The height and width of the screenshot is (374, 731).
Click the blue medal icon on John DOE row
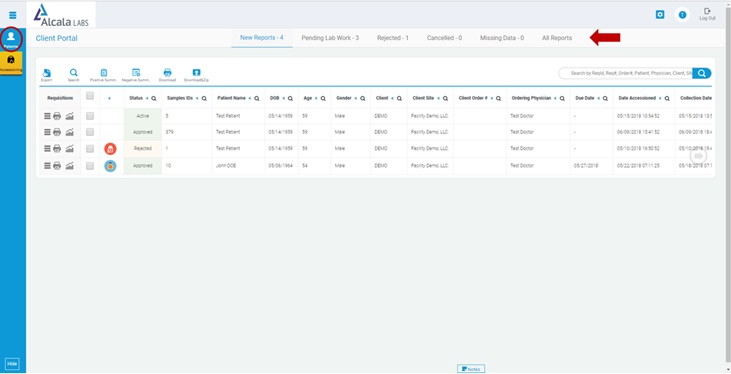click(110, 166)
